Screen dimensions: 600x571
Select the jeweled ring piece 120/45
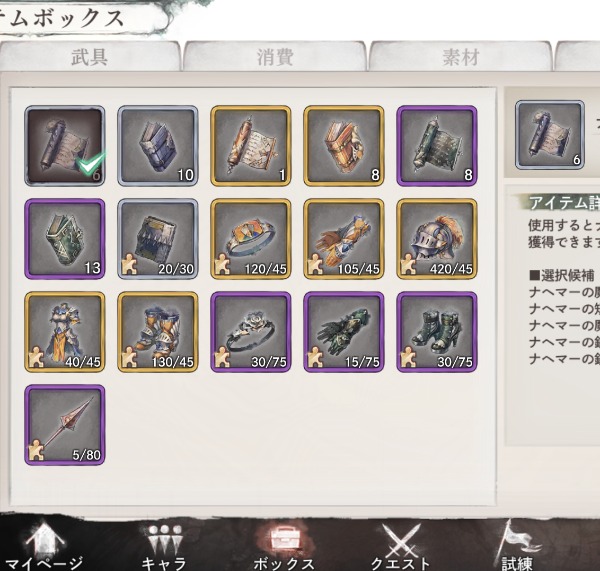pyautogui.click(x=251, y=239)
